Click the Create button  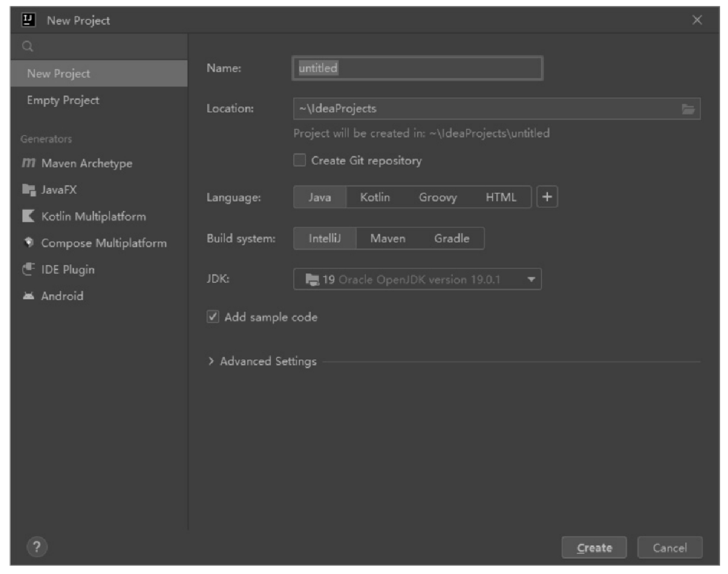(594, 547)
